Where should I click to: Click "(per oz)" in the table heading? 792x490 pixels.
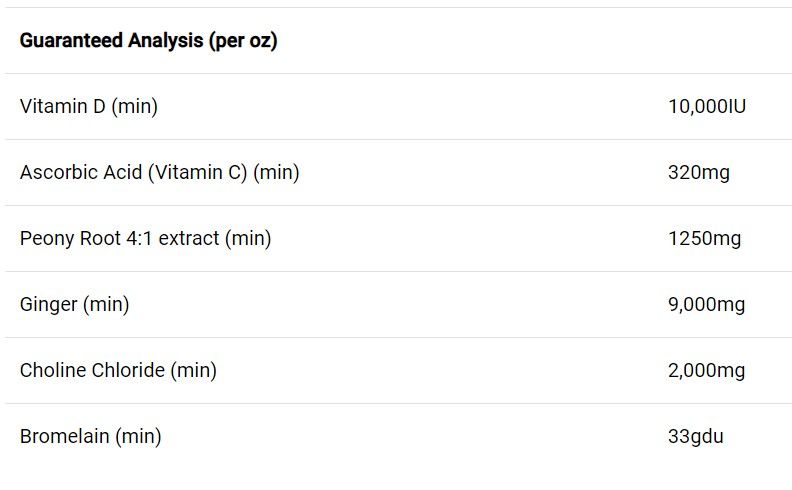243,41
